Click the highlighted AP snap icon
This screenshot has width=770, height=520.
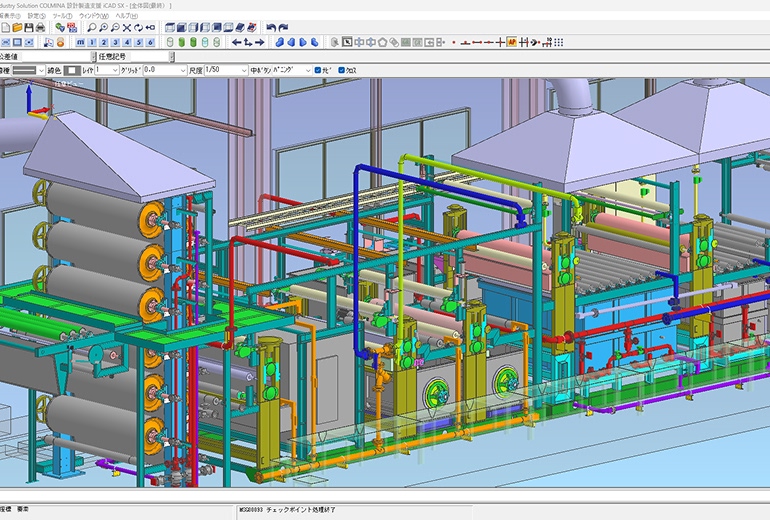pos(512,42)
